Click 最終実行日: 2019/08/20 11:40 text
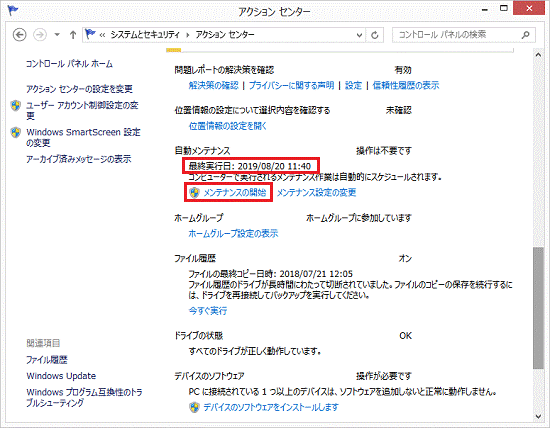 [250, 166]
